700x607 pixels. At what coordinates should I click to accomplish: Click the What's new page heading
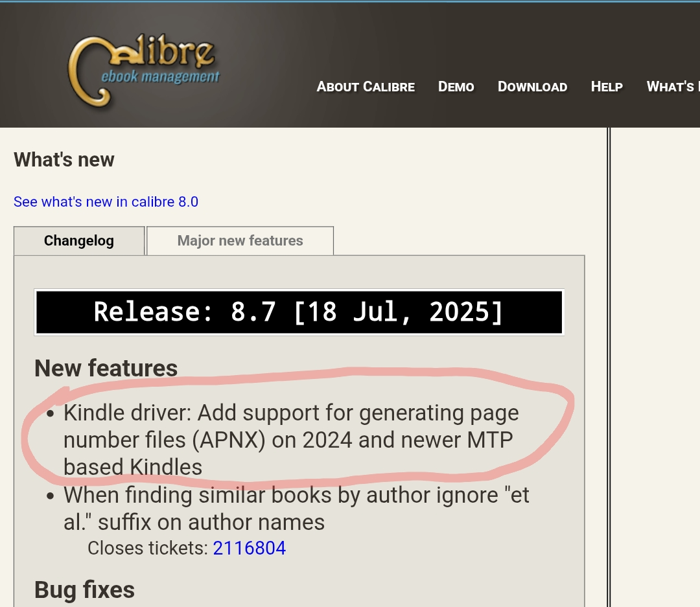pos(64,160)
